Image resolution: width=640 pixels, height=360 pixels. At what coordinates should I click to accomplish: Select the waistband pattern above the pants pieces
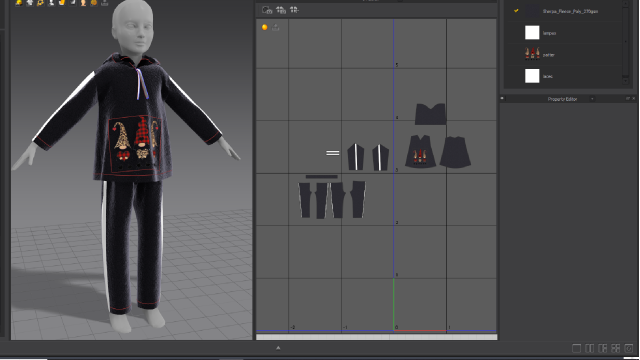(322, 177)
